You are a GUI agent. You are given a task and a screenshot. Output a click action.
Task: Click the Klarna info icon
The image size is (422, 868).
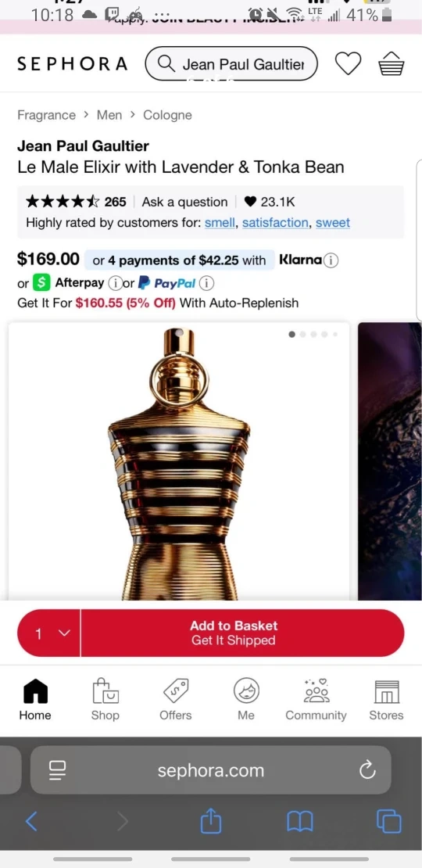(331, 260)
